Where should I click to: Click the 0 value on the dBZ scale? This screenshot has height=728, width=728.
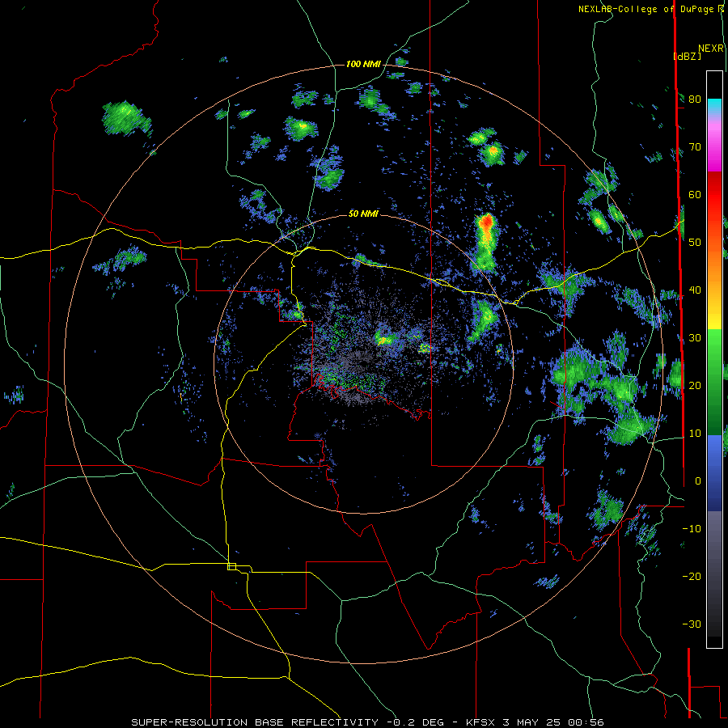(x=698, y=481)
